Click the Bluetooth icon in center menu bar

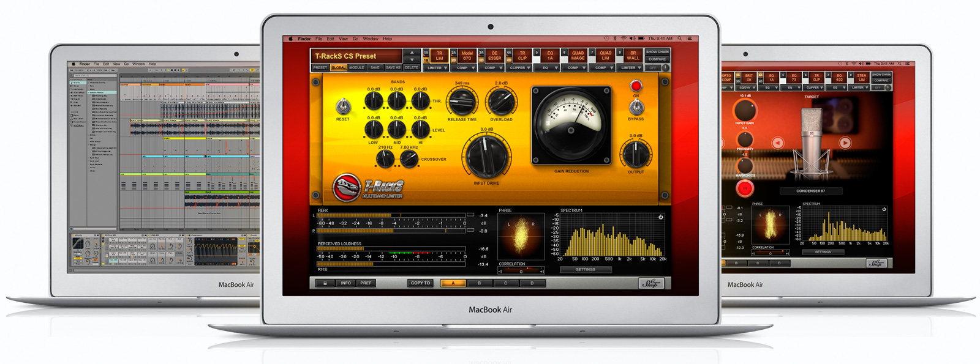point(615,39)
